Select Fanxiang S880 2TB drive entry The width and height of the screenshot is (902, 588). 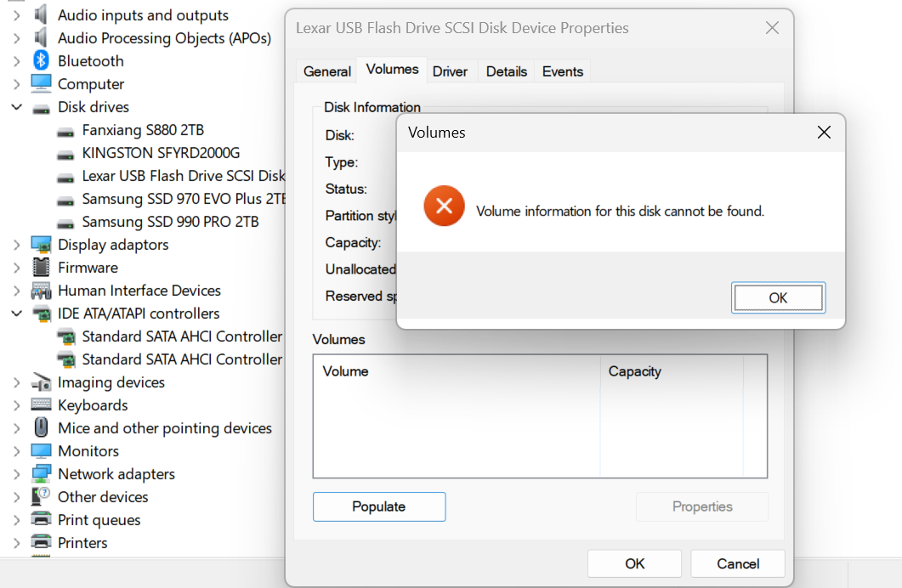click(x=142, y=130)
